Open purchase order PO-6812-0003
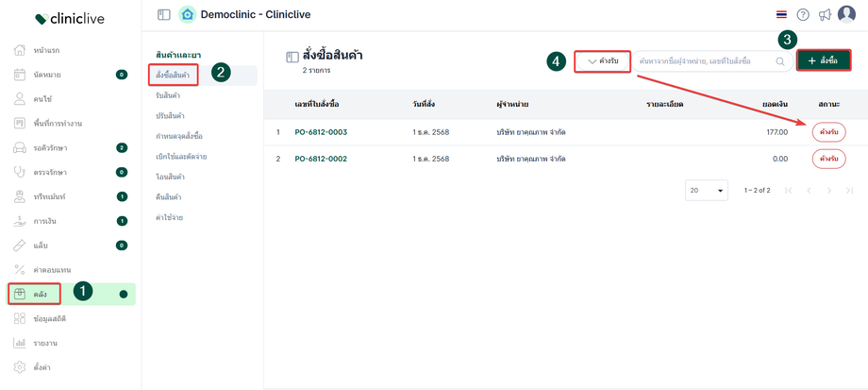868x390 pixels. 321,132
